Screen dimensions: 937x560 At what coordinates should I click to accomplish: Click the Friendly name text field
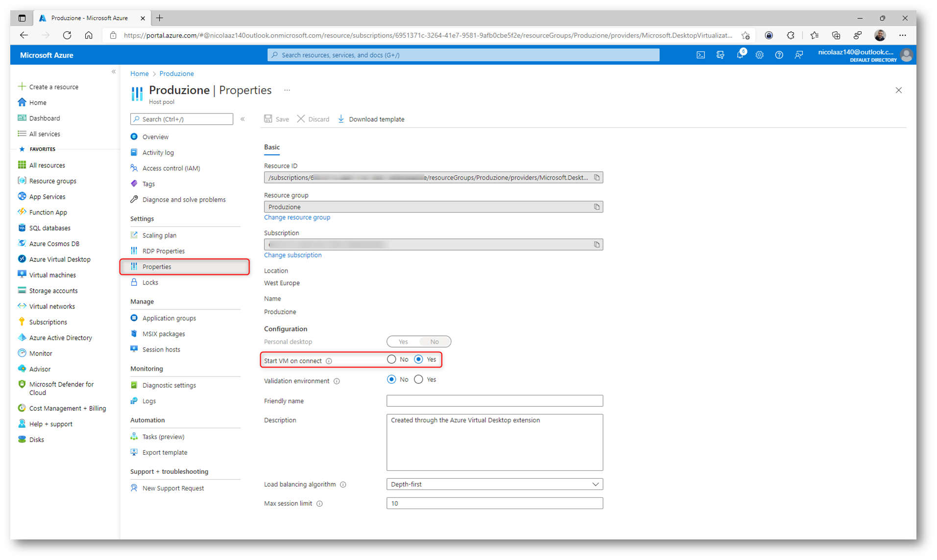pyautogui.click(x=494, y=401)
